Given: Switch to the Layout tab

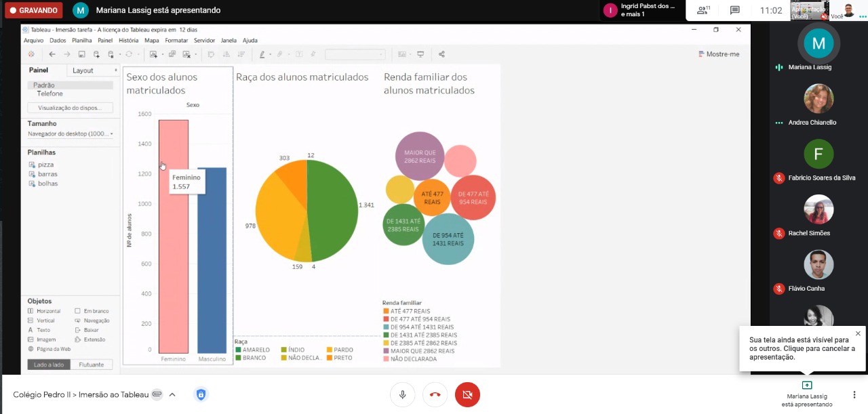Looking at the screenshot, I should tap(83, 70).
